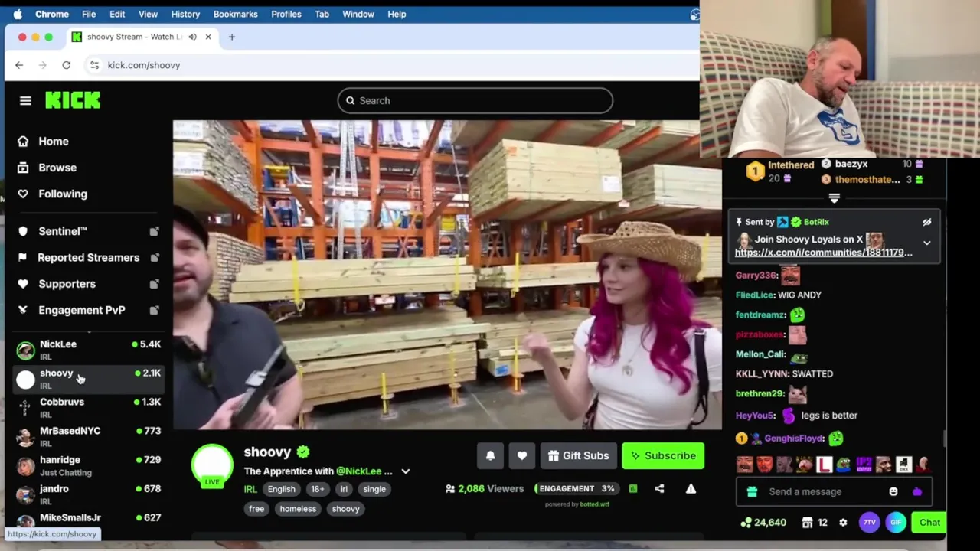Mute the shoovy Stream tab audio
The width and height of the screenshot is (980, 551).
[x=192, y=37]
